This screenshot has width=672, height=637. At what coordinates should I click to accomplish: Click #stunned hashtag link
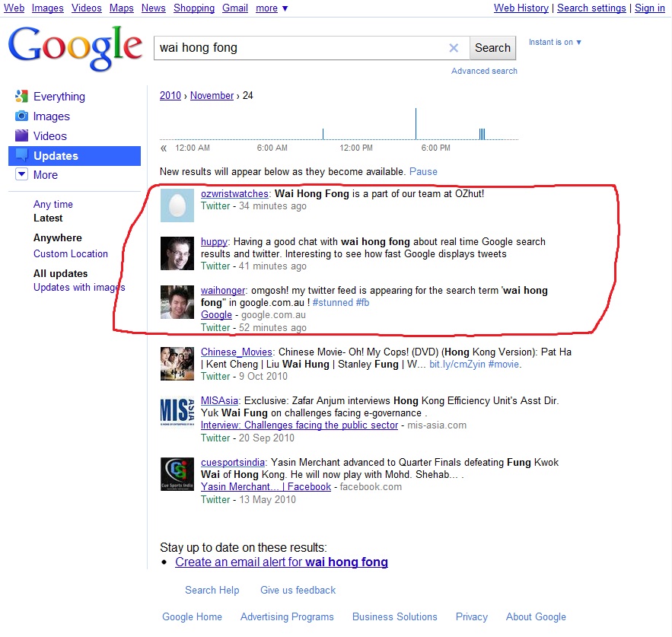[x=333, y=303]
